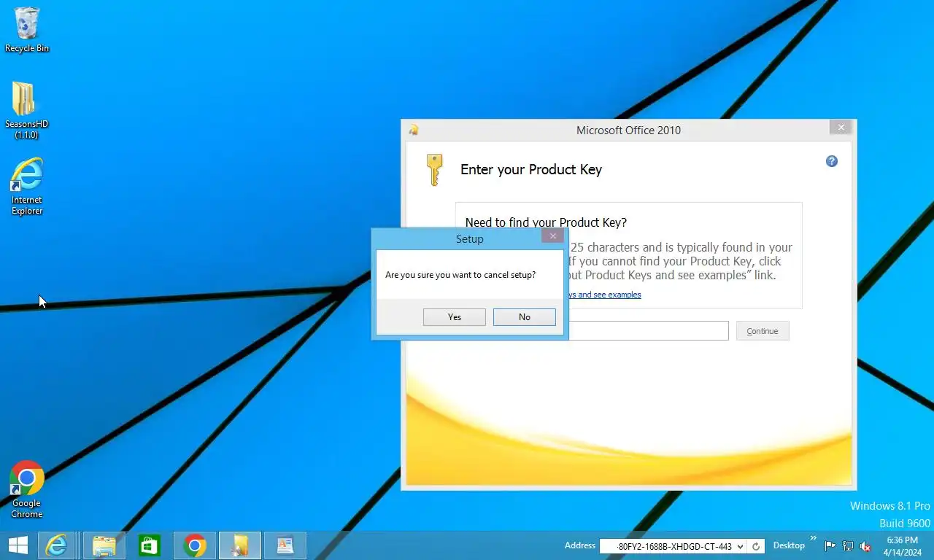Launch Internet Explorer from taskbar
The width and height of the screenshot is (934, 560).
click(x=57, y=545)
